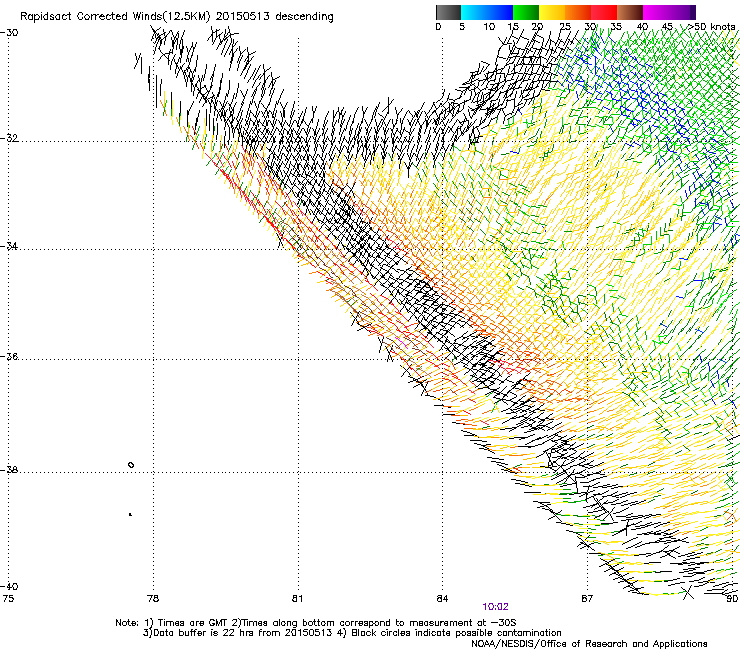
Task: Click the small black contamination circle marker
Action: click(131, 465)
